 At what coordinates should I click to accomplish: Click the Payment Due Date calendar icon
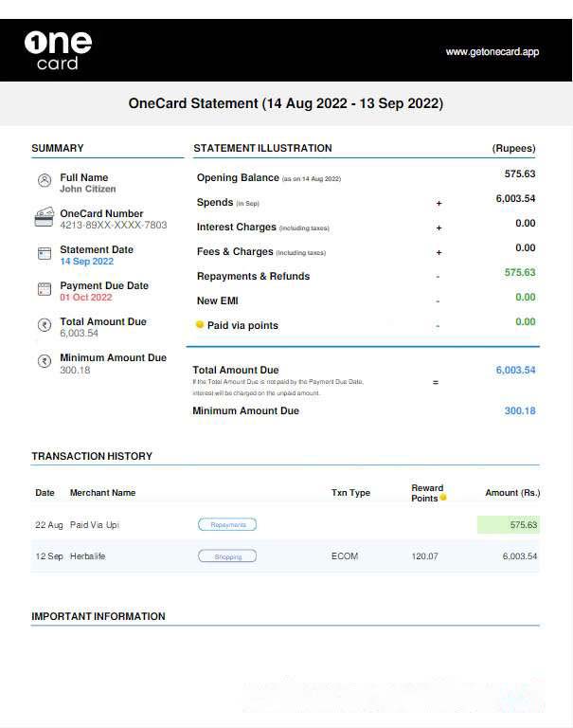44,289
